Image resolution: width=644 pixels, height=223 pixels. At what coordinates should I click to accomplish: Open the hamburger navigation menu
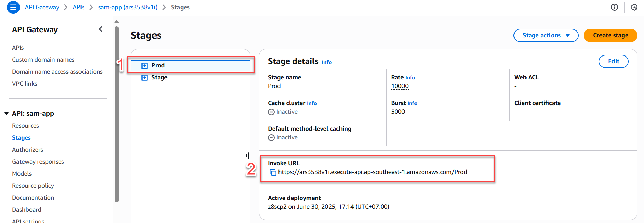point(13,7)
